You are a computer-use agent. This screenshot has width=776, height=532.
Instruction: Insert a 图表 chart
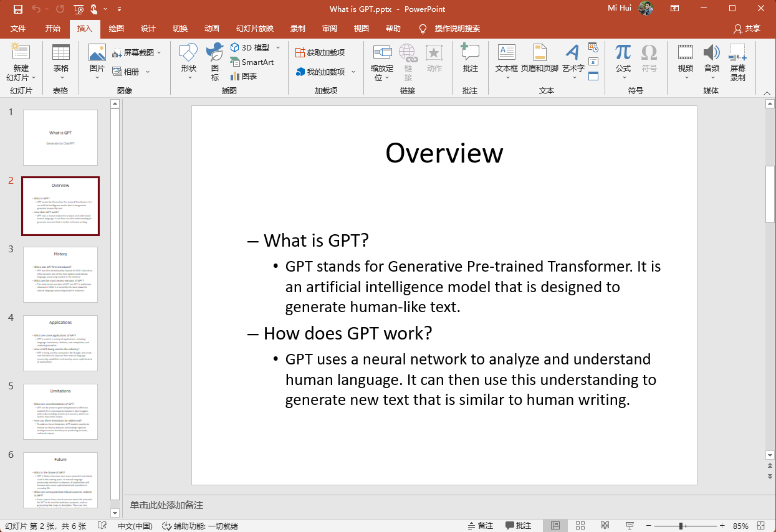coord(244,76)
